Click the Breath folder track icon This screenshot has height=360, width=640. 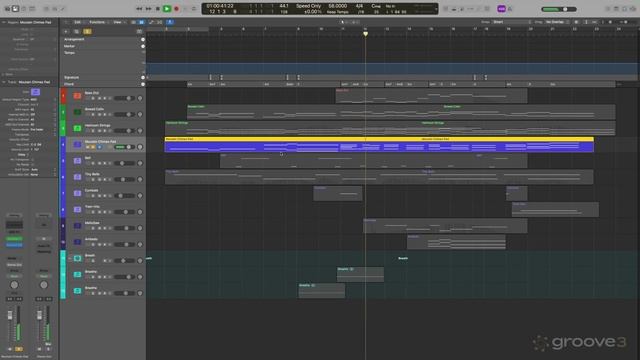tap(77, 258)
